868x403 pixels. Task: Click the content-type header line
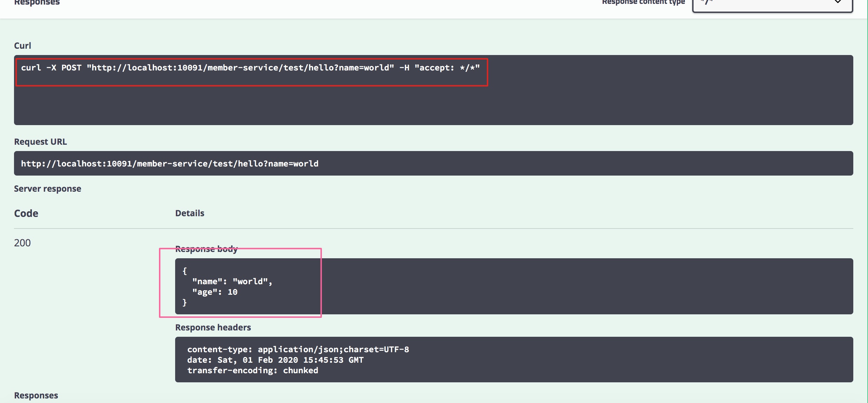[x=298, y=350]
